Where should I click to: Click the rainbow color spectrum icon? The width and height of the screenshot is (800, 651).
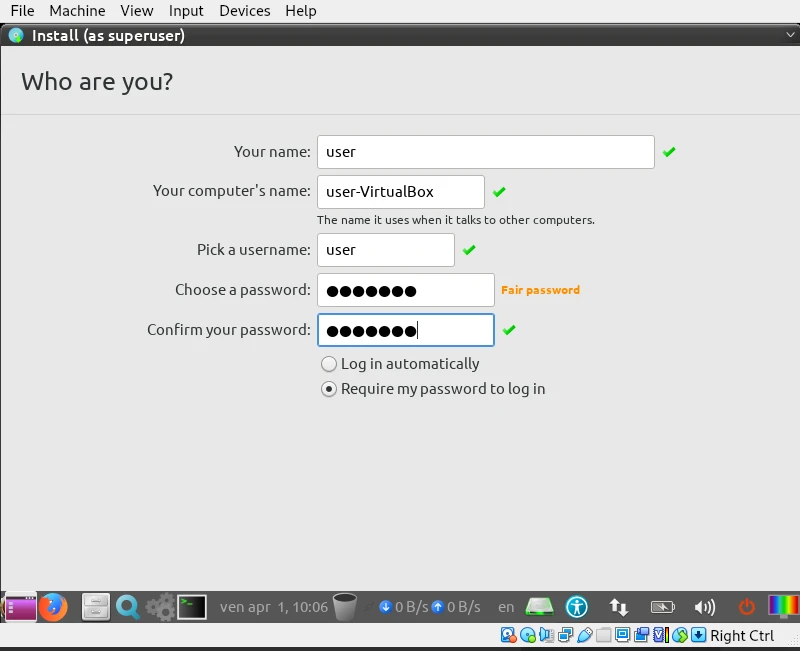pyautogui.click(x=783, y=606)
